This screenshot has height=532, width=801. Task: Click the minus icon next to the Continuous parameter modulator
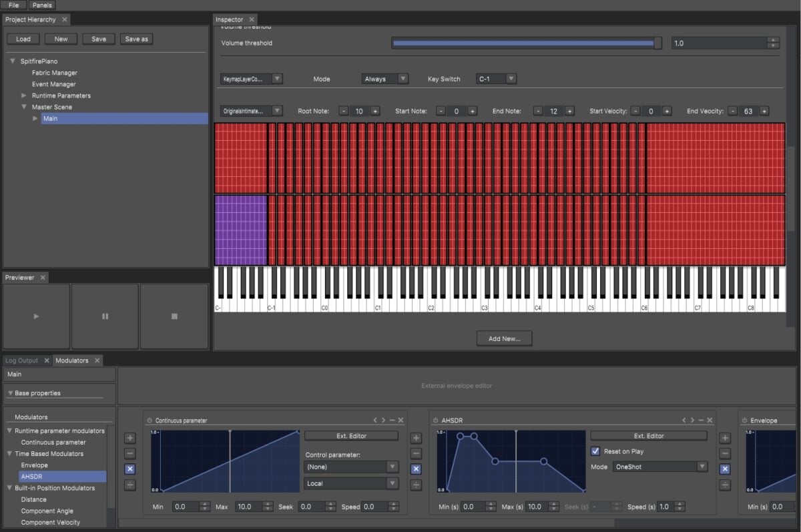pyautogui.click(x=129, y=453)
